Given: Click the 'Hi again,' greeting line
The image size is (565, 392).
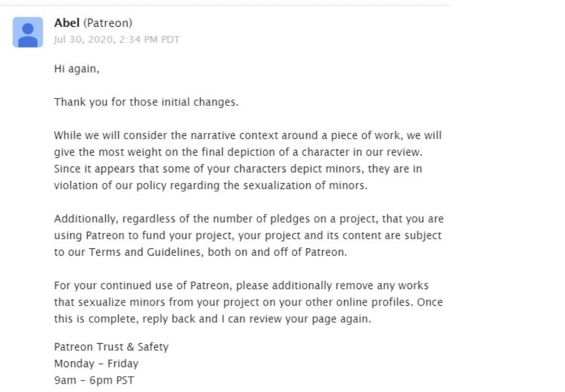Looking at the screenshot, I should tap(77, 69).
